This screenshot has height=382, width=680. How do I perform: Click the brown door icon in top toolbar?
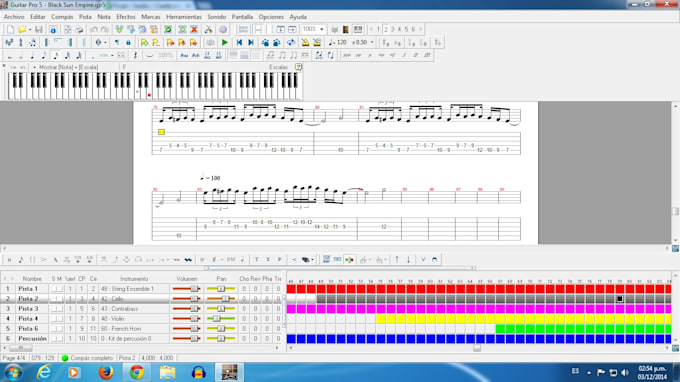point(346,29)
